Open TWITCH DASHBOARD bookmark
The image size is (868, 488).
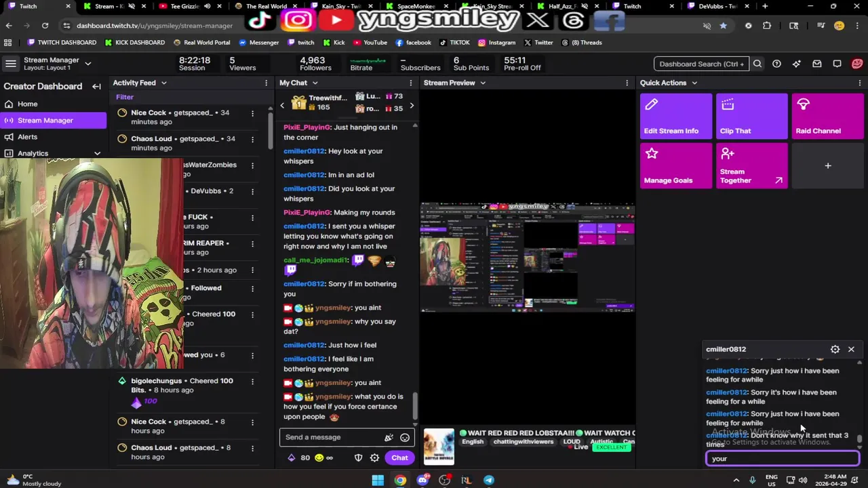tap(62, 42)
